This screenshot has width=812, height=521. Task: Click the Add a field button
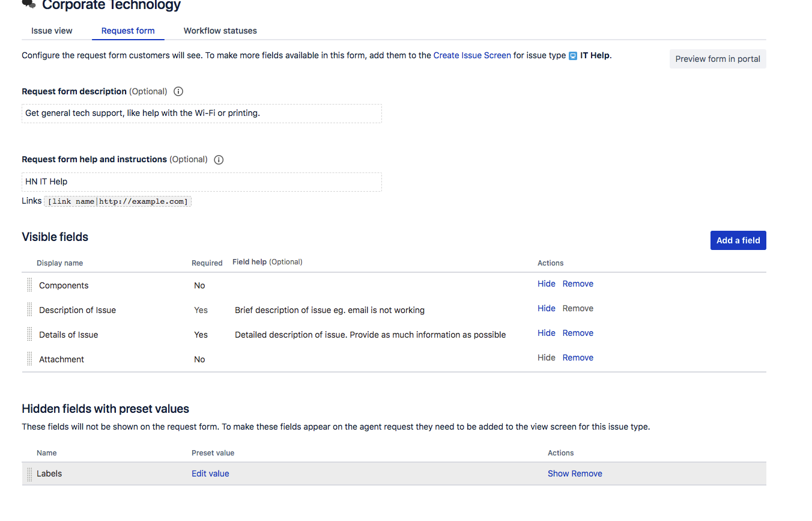tap(738, 240)
